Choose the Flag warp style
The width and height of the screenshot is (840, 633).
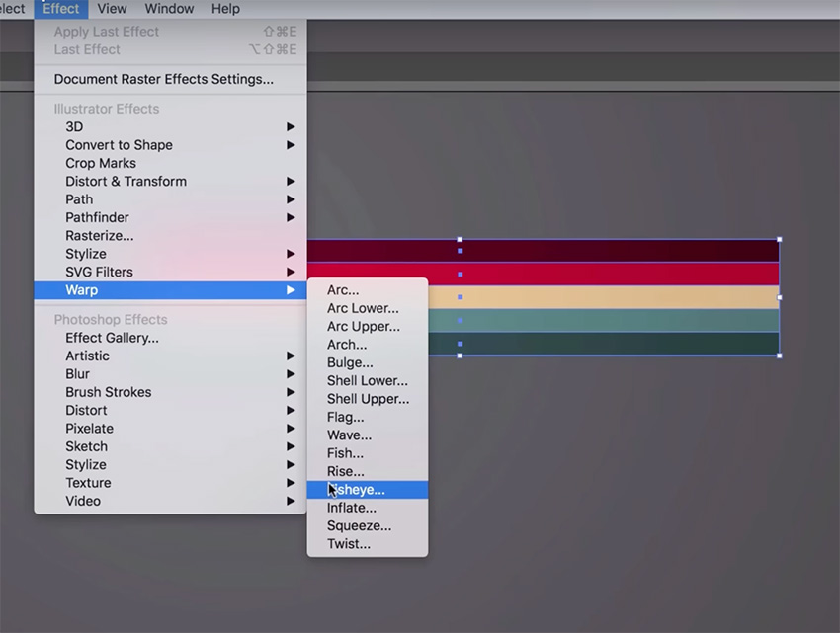pos(345,417)
